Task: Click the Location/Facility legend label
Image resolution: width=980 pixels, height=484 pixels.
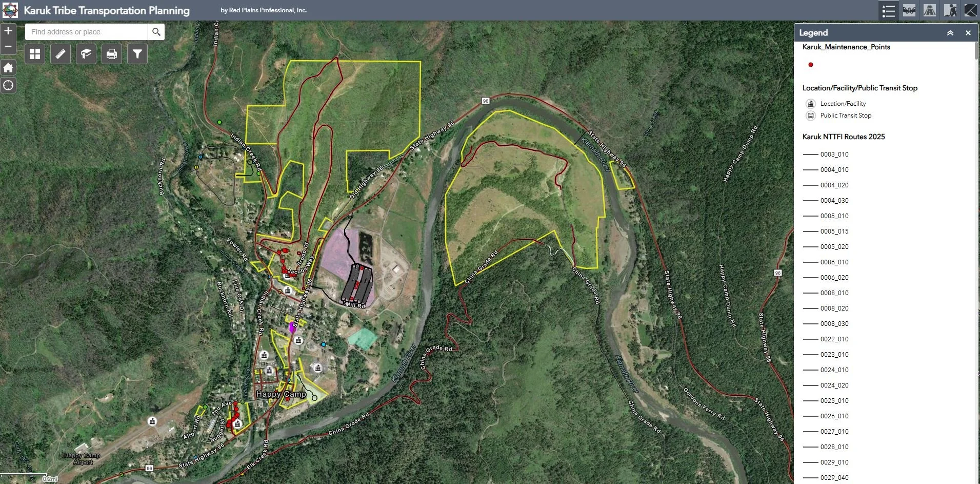Action: coord(843,104)
